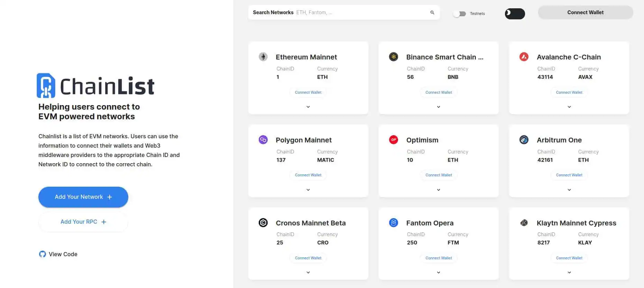
Task: Enable the Testnets switch
Action: pyautogui.click(x=459, y=14)
